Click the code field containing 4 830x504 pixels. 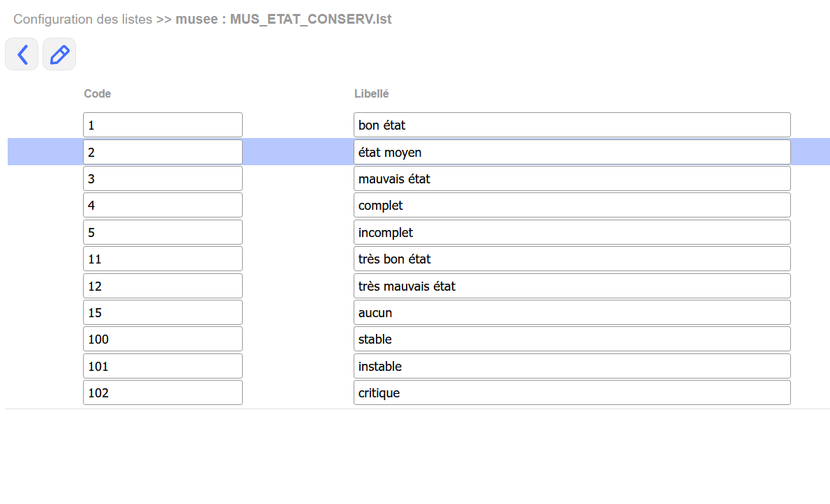(x=163, y=206)
